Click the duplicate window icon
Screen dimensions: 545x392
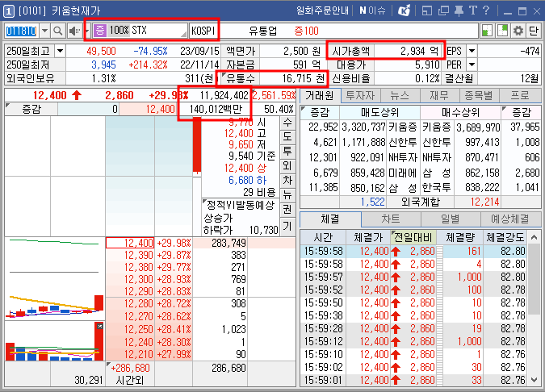pyautogui.click(x=443, y=10)
